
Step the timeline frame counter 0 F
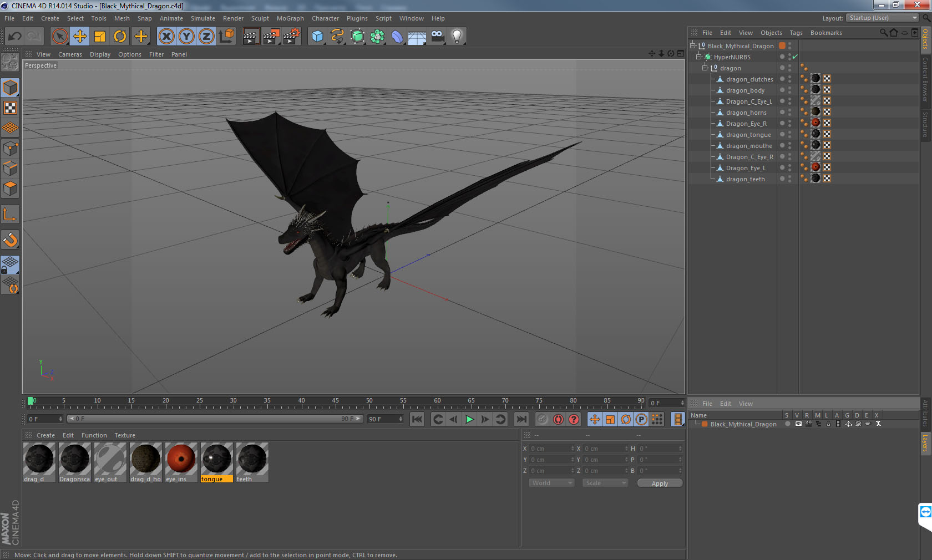pos(682,403)
